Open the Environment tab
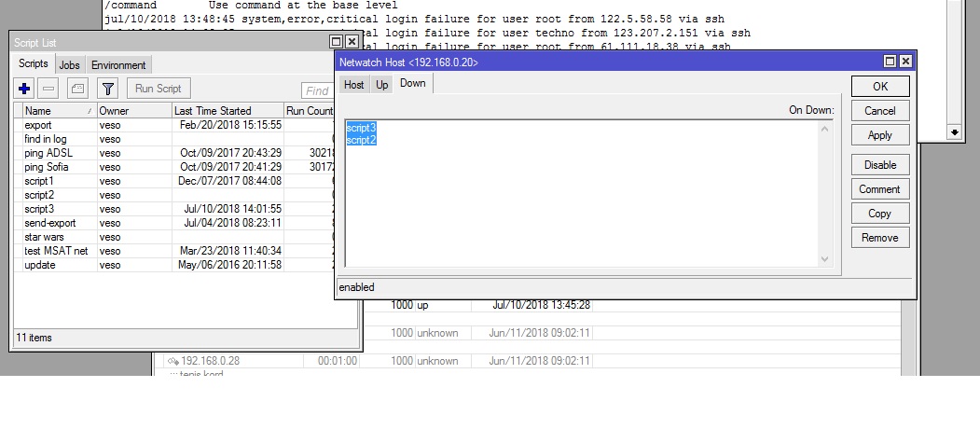The width and height of the screenshot is (980, 429). coord(118,65)
